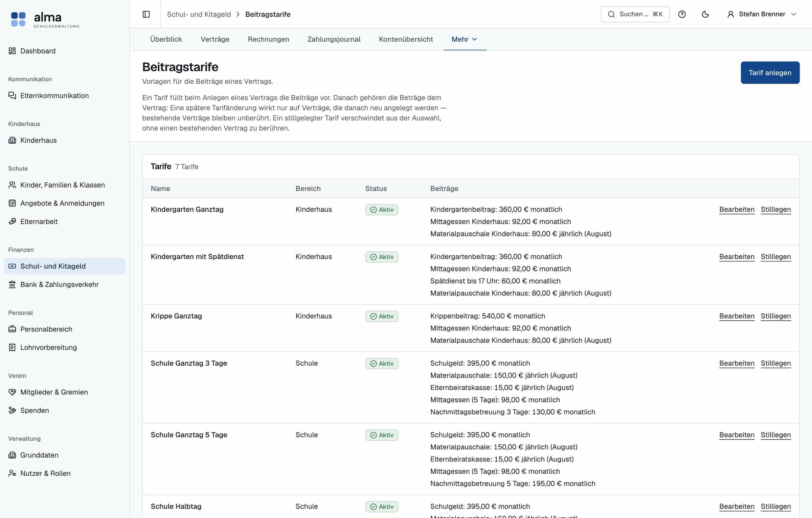This screenshot has height=518, width=812.
Task: Click the Elternkommunikation chat icon
Action: (12, 95)
